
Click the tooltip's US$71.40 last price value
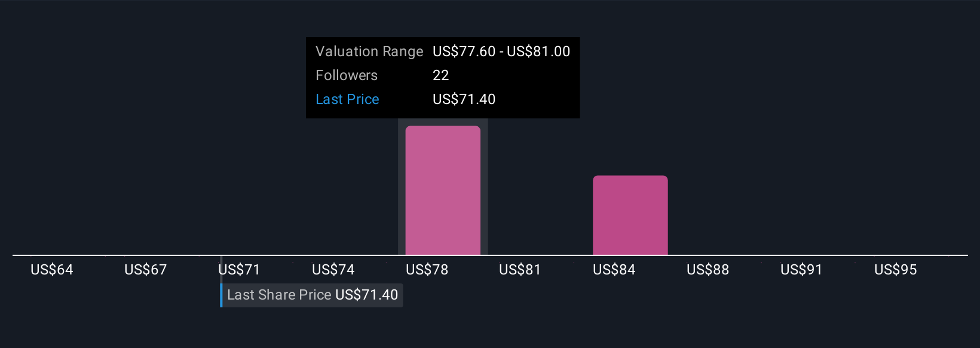coord(464,99)
